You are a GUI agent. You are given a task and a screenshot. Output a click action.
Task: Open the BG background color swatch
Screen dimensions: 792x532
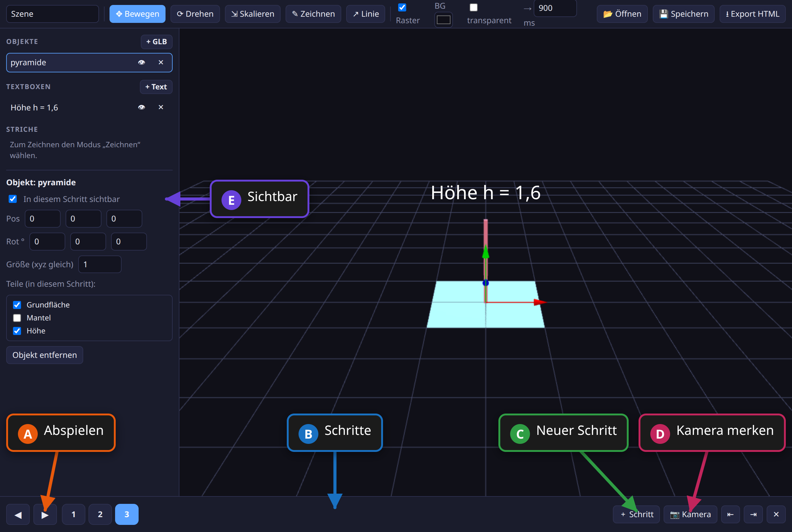(443, 20)
